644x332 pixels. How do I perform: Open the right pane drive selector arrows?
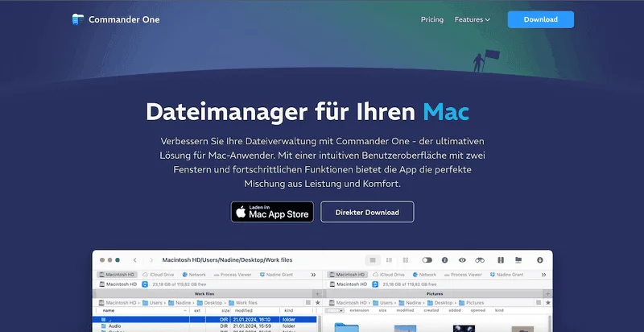point(375,284)
